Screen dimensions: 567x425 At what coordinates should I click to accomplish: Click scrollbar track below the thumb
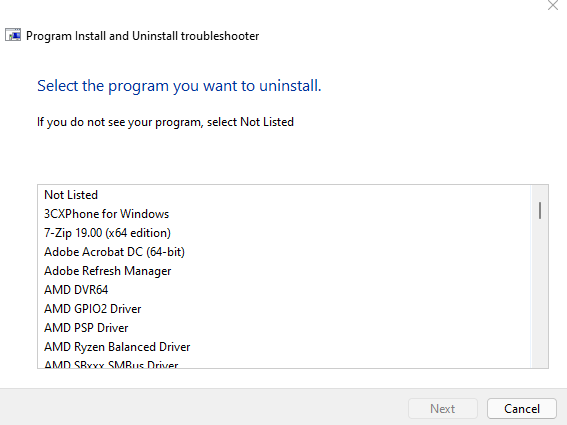coord(540,293)
